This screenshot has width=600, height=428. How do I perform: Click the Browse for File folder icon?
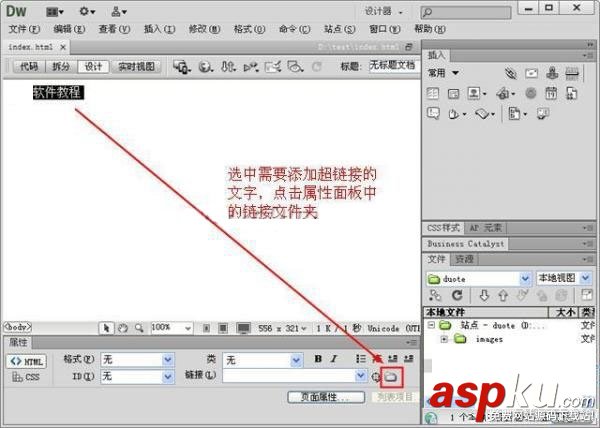click(x=391, y=377)
